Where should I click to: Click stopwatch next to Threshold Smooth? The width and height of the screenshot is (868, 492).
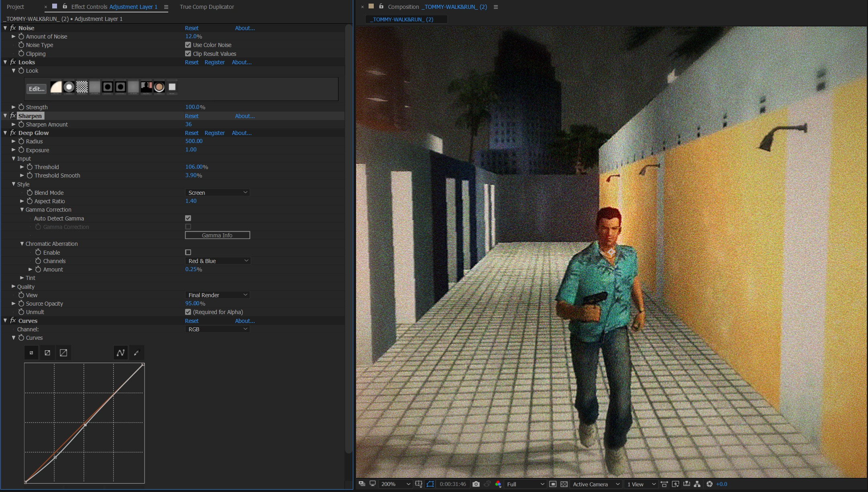coord(30,176)
